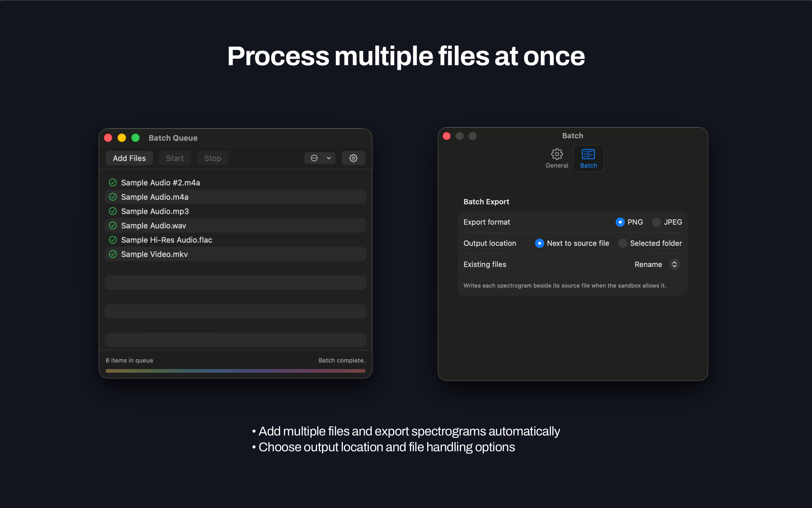Click green checkmark for Sample Audio.mp3
812x508 pixels.
113,211
